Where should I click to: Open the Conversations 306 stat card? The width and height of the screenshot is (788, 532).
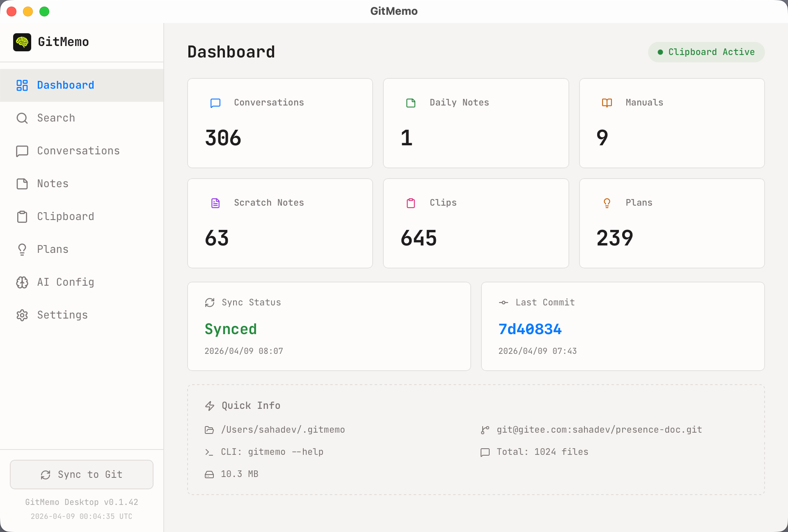tap(280, 123)
